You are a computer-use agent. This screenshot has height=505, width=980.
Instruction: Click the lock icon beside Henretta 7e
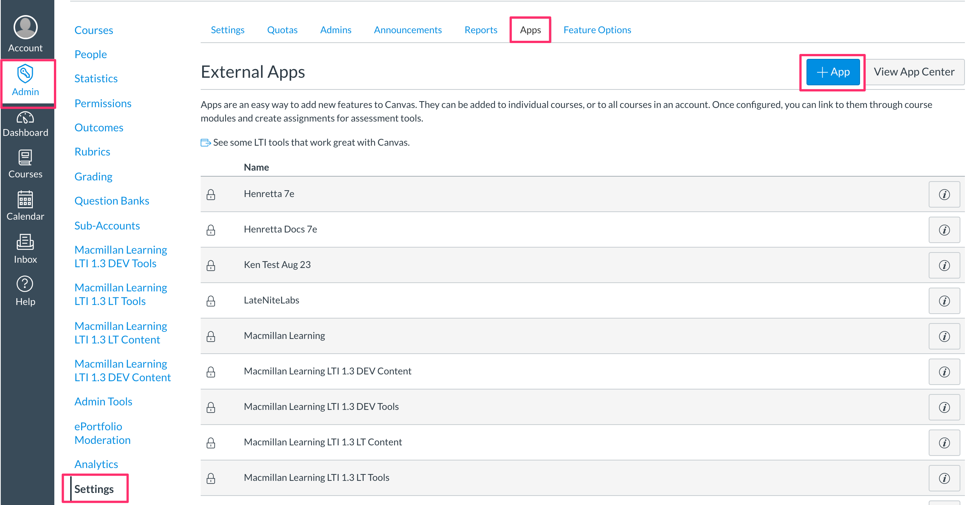(x=211, y=194)
